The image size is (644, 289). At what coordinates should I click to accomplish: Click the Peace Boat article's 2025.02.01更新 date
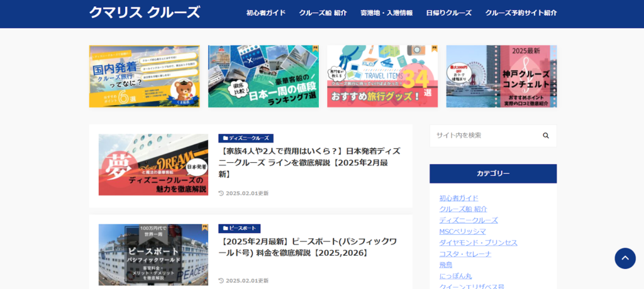click(x=243, y=281)
